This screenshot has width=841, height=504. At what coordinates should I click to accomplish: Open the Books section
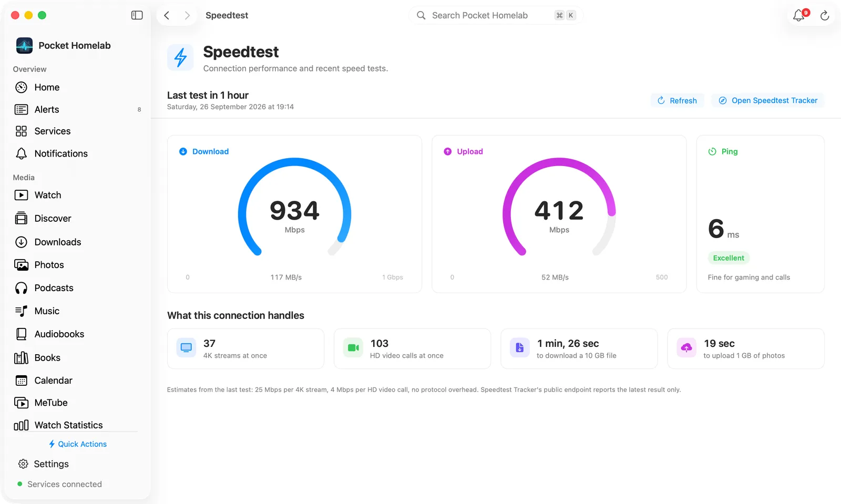pos(78,358)
